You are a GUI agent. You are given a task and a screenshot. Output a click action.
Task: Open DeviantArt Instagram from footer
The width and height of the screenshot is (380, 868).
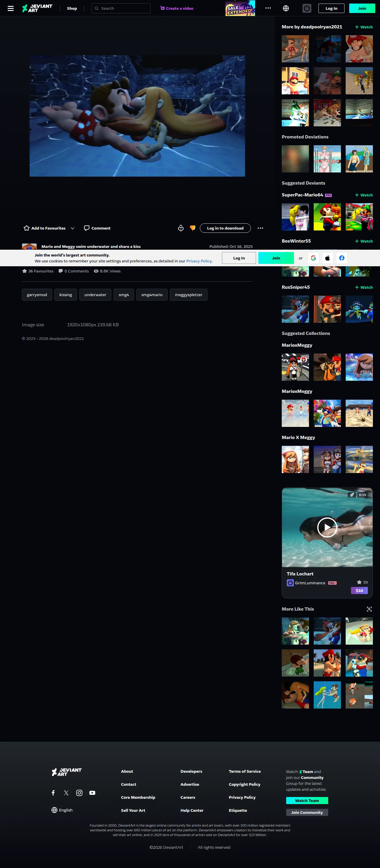click(79, 793)
